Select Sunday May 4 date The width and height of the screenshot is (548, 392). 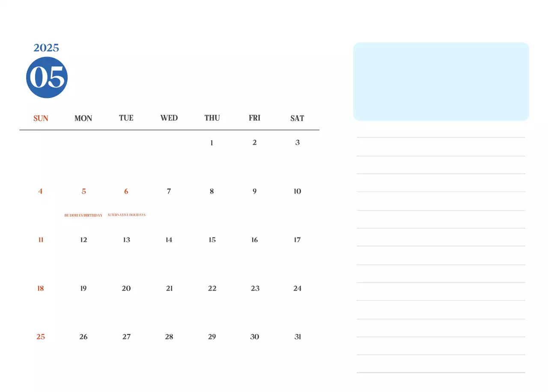click(x=41, y=191)
